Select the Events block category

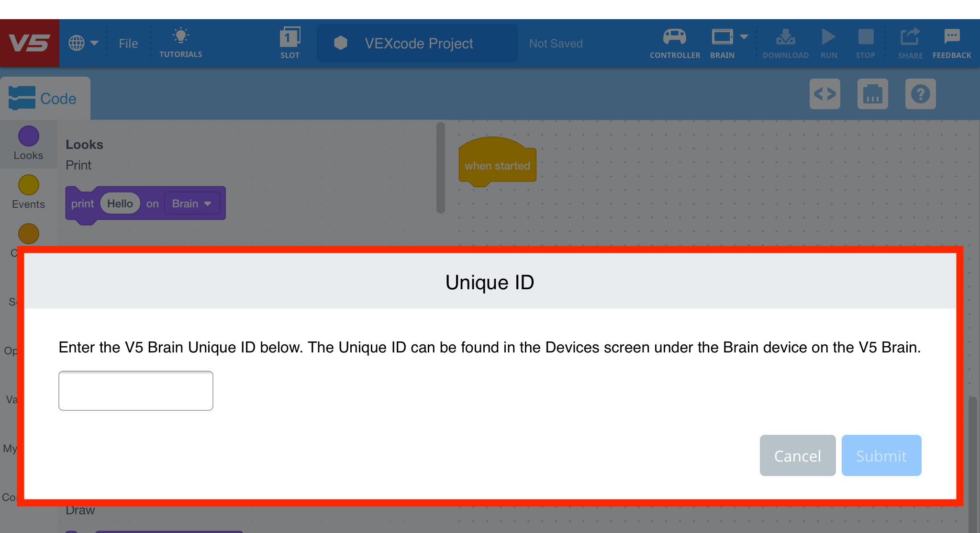pyautogui.click(x=28, y=192)
